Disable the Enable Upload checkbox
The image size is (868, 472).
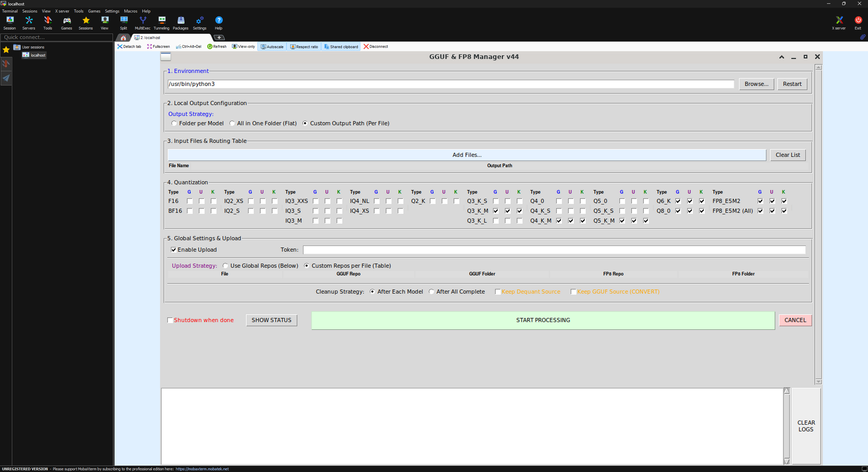174,250
